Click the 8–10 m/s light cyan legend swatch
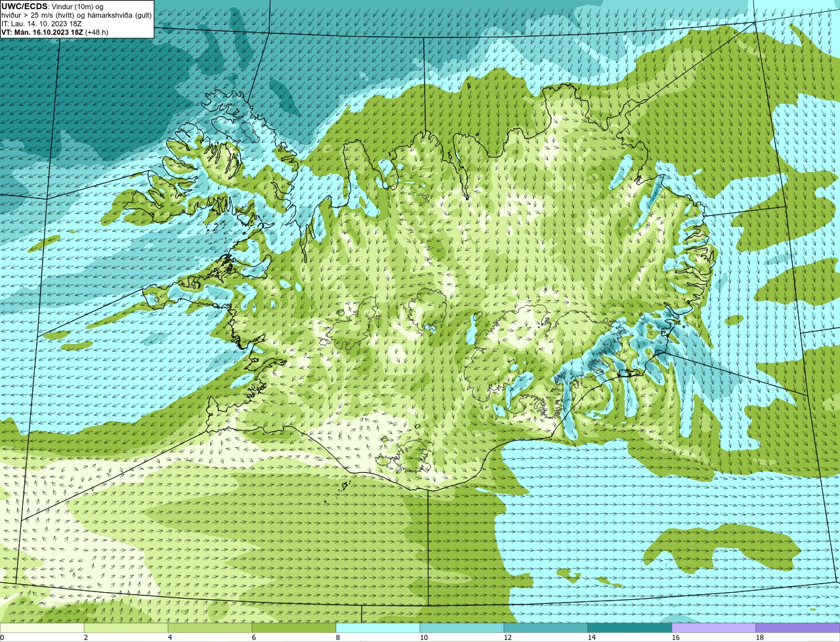This screenshot has height=642, width=840. 378,628
